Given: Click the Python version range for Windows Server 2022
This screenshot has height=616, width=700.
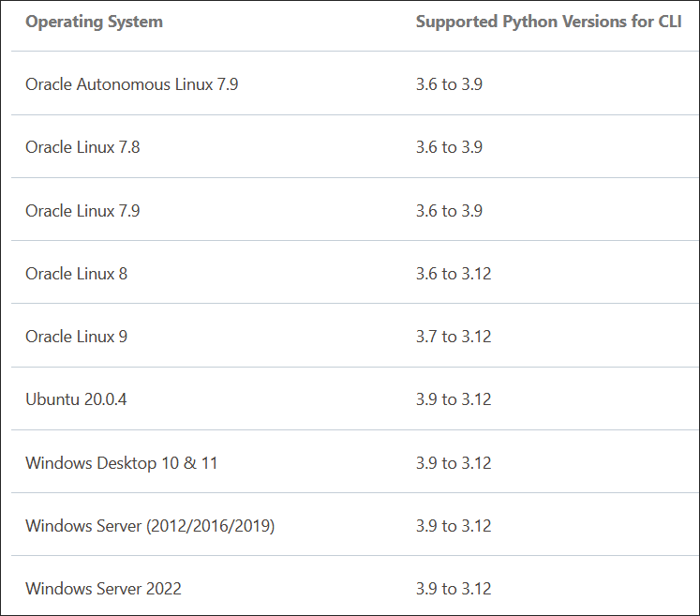Looking at the screenshot, I should point(454,588).
